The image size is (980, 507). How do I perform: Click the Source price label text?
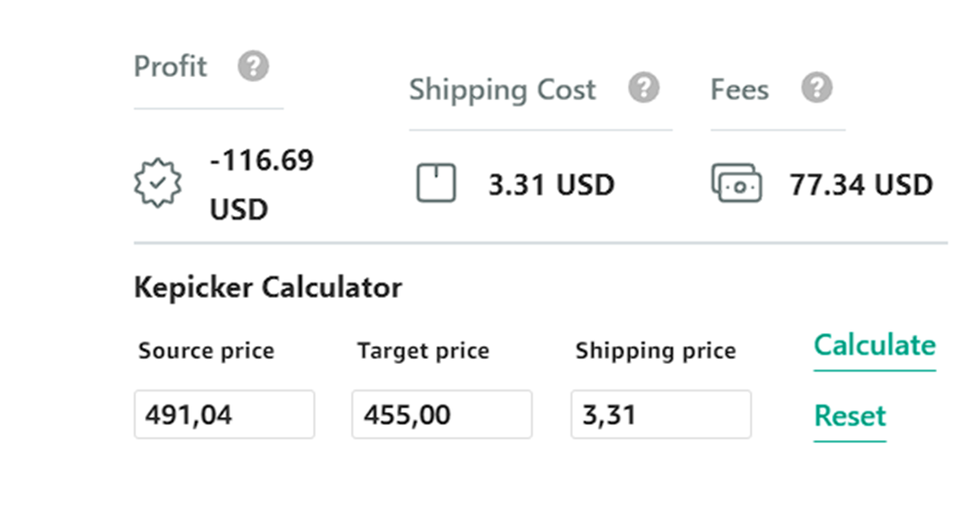coord(206,351)
